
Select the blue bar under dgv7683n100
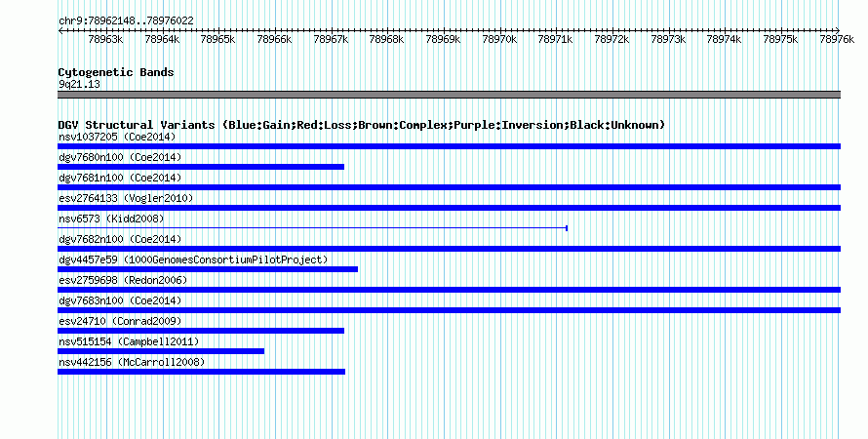tap(449, 310)
